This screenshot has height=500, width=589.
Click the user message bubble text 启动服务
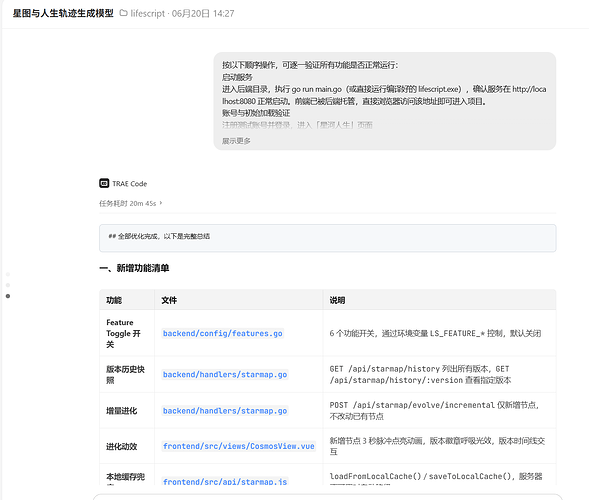point(237,77)
